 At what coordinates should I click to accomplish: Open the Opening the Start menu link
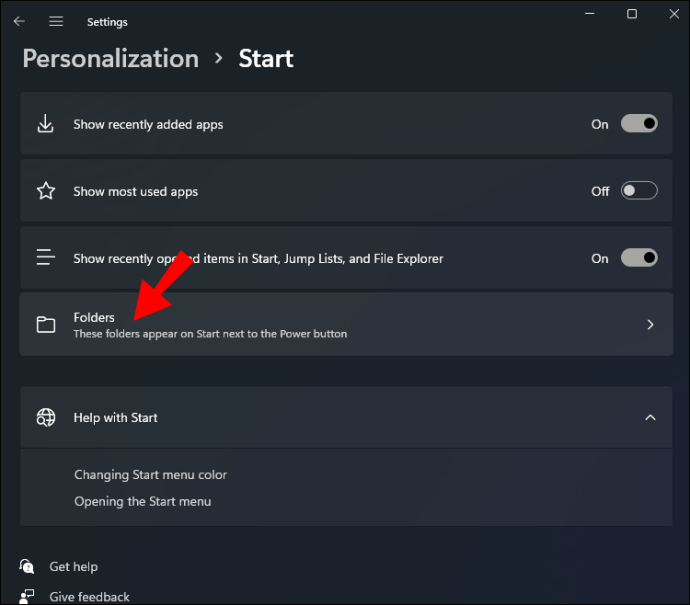point(142,501)
